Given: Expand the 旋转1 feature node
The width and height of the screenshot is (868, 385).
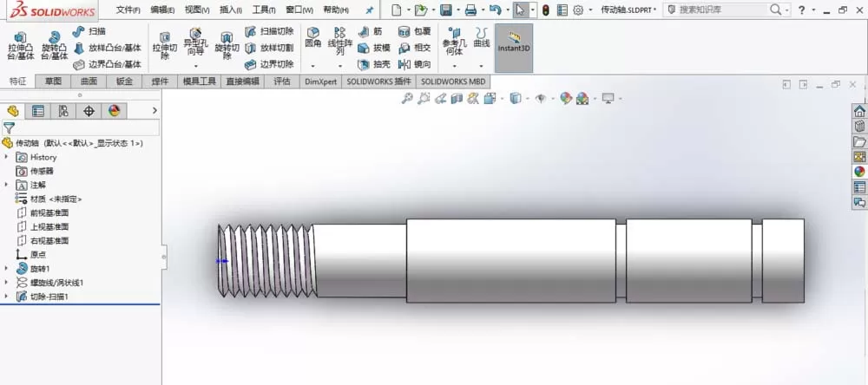Looking at the screenshot, I should coord(7,268).
